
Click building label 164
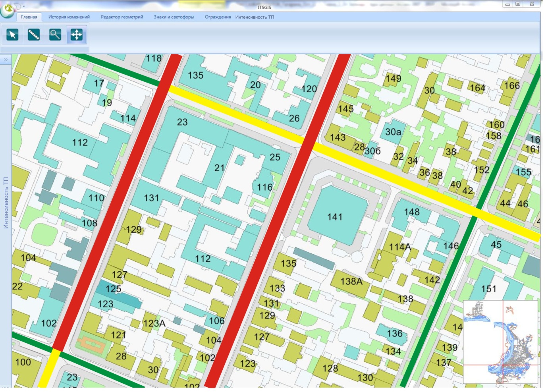(477, 88)
